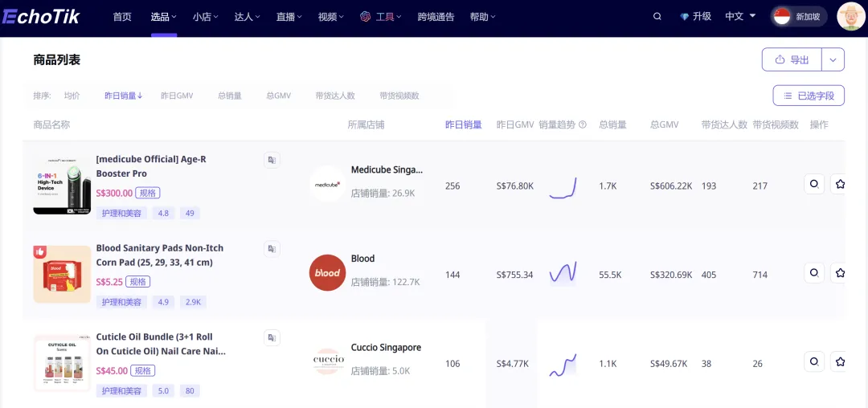Click translate icon for medicube Age-R product

pyautogui.click(x=272, y=160)
